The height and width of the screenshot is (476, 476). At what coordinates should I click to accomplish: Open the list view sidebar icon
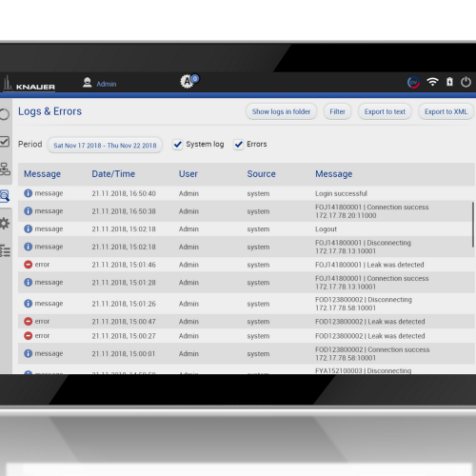5,250
